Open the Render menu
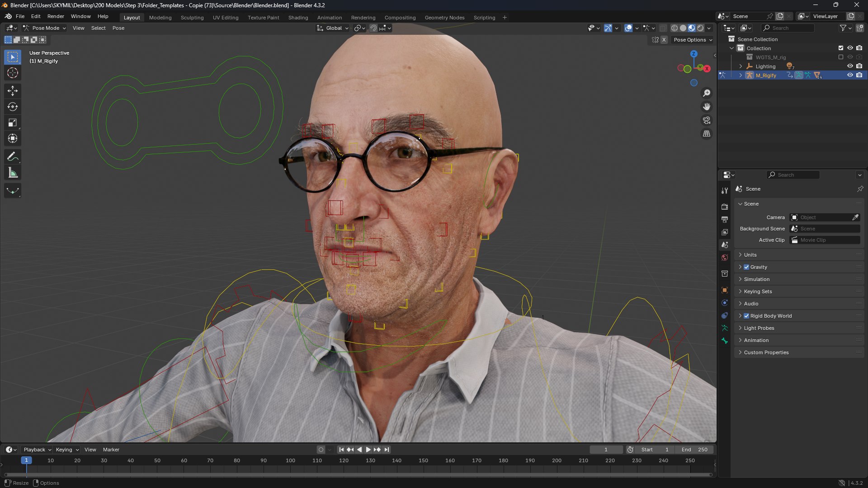The image size is (868, 488). [56, 16]
